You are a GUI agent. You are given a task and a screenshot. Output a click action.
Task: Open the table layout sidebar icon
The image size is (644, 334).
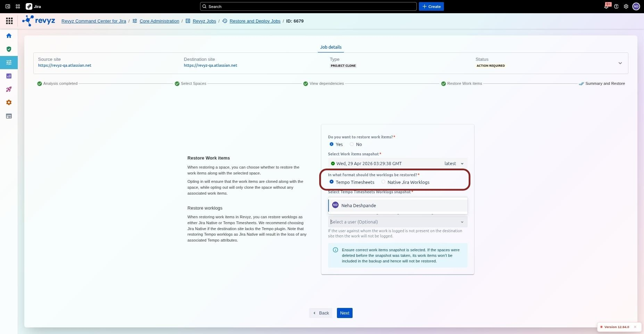coord(9,116)
